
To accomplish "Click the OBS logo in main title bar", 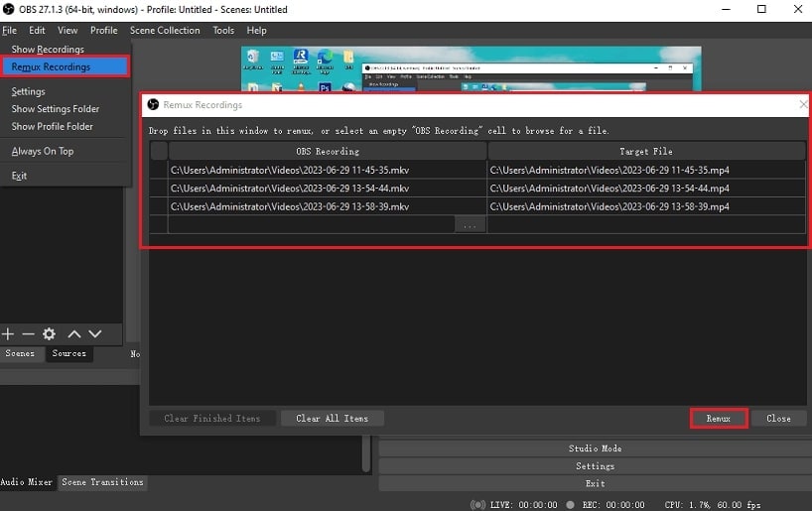I will point(8,9).
